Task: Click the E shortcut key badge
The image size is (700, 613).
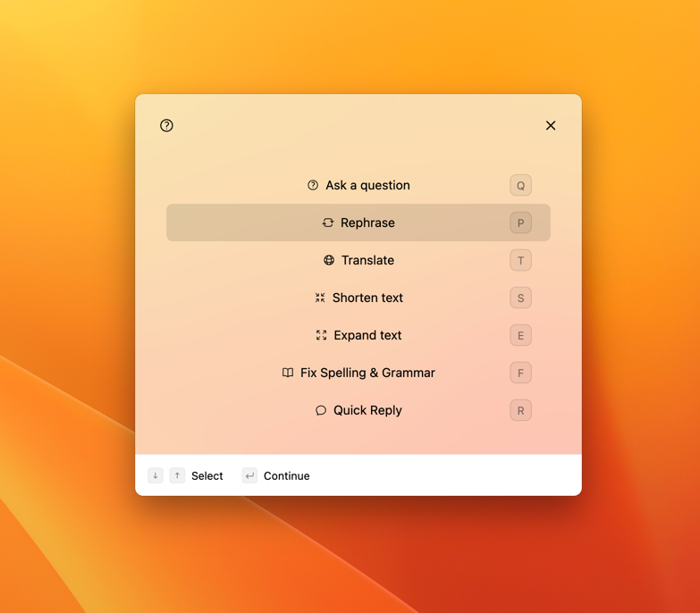Action: coord(520,335)
